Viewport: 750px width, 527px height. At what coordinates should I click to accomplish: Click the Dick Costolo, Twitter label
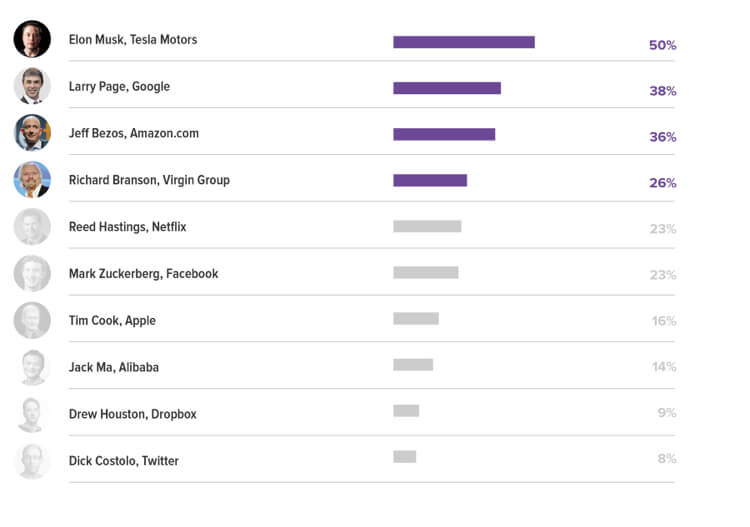click(x=123, y=461)
